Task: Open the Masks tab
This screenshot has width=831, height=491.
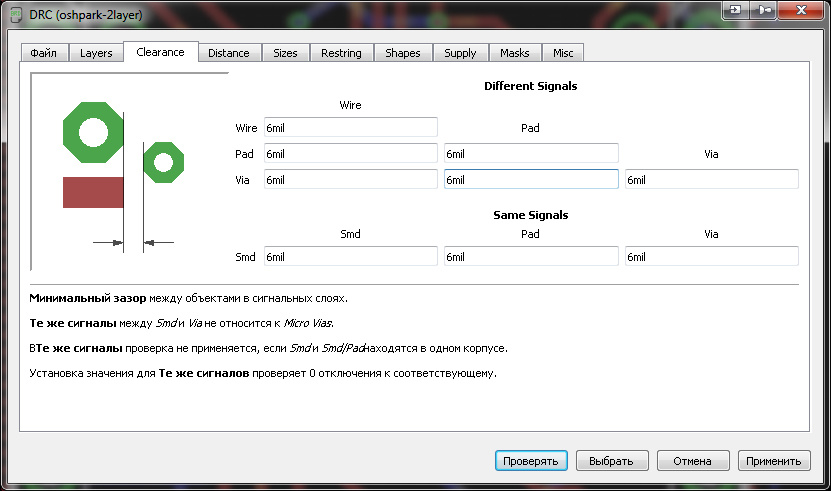Action: coord(515,53)
